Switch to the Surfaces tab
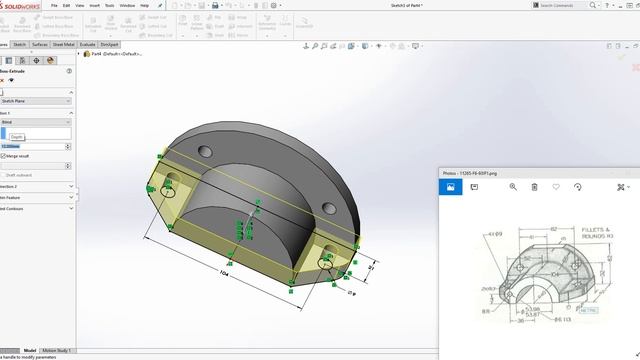Screen dimensions: 640x360 pyautogui.click(x=40, y=44)
